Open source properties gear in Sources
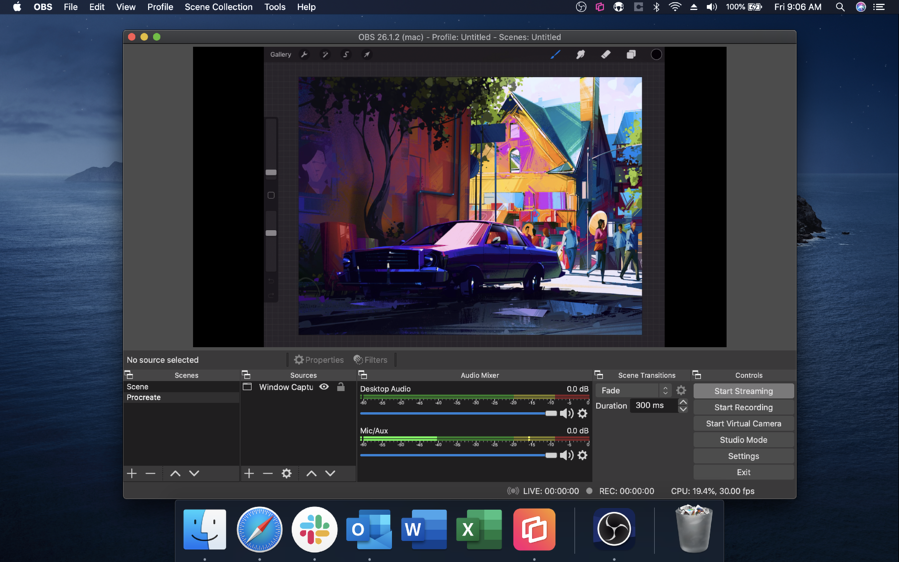The width and height of the screenshot is (899, 562). (x=287, y=473)
